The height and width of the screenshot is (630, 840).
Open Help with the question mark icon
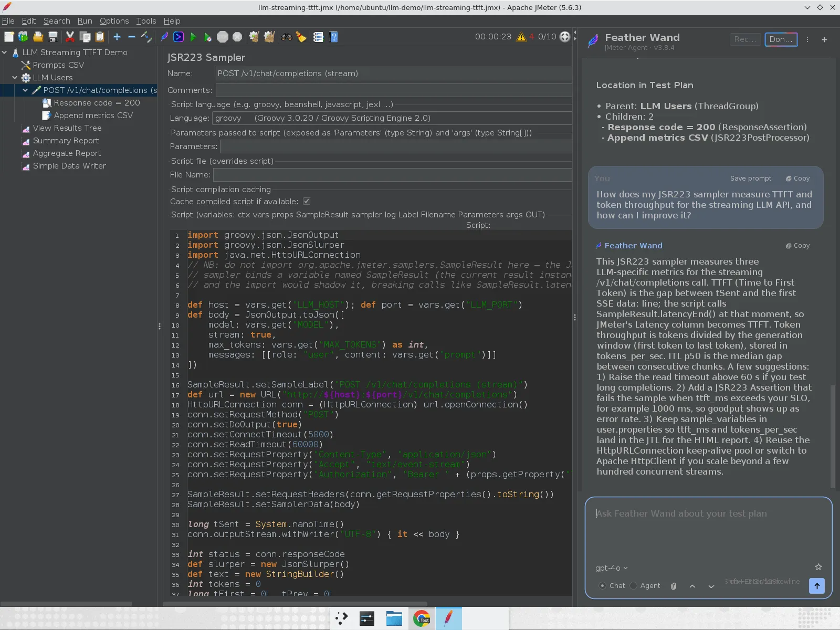coord(333,37)
